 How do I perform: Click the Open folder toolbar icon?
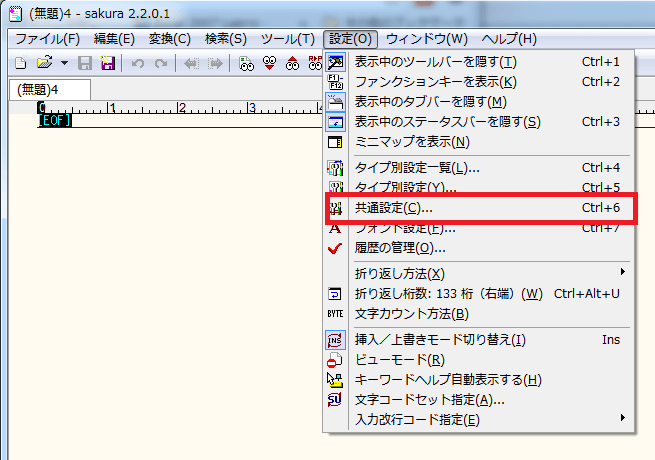[44, 63]
